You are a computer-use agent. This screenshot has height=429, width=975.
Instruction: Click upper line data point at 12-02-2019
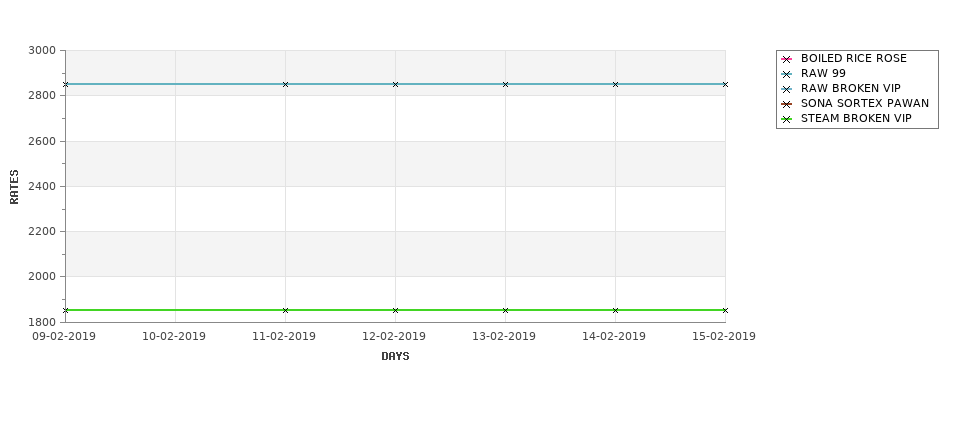[395, 85]
